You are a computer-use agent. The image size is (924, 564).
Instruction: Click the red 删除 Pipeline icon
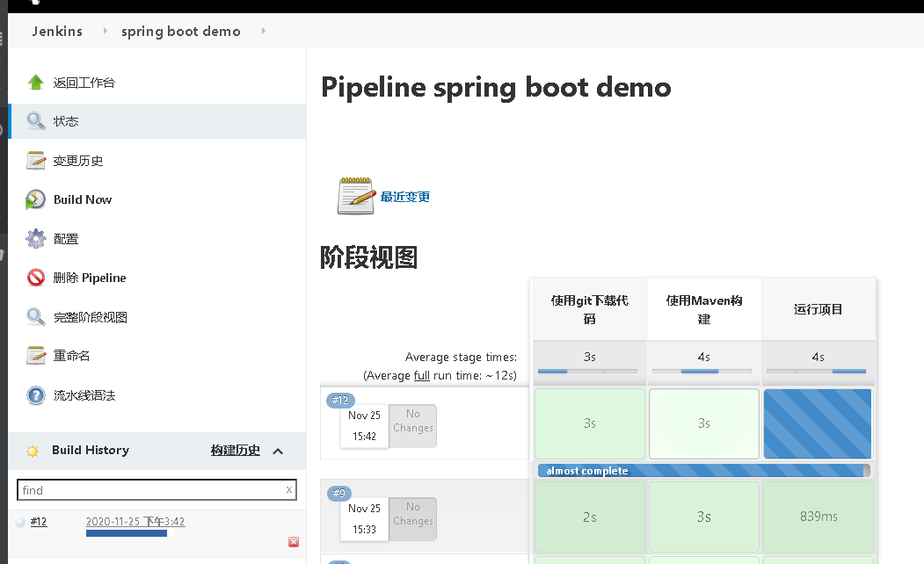click(x=35, y=278)
